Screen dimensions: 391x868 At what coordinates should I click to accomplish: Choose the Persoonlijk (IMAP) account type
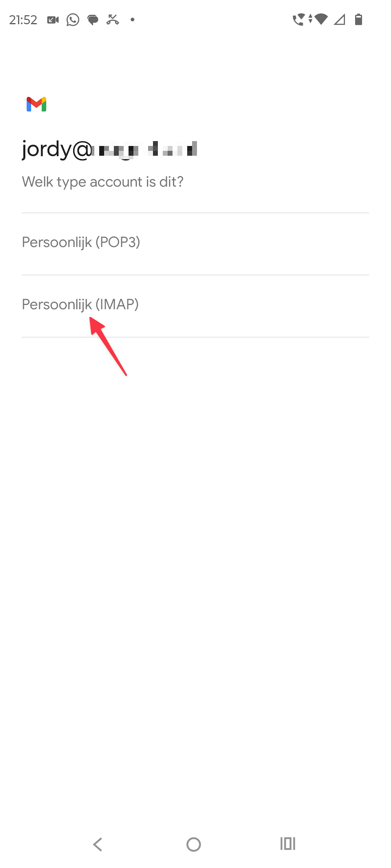(x=195, y=306)
